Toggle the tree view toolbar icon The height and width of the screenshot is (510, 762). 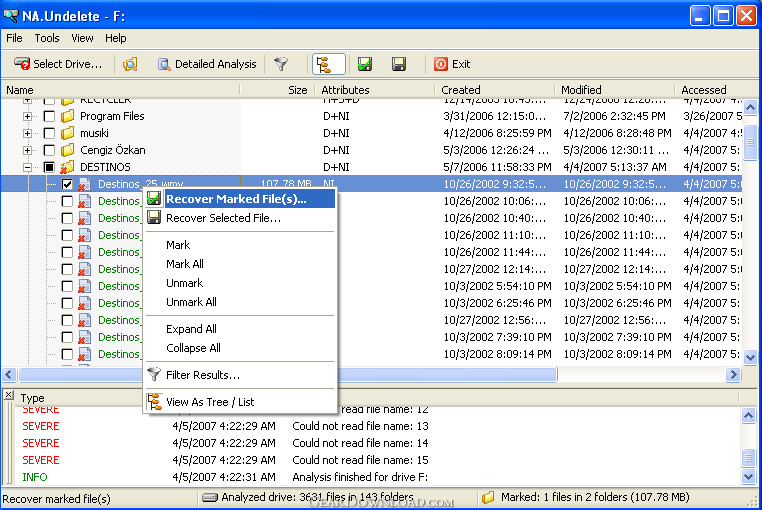click(x=329, y=64)
